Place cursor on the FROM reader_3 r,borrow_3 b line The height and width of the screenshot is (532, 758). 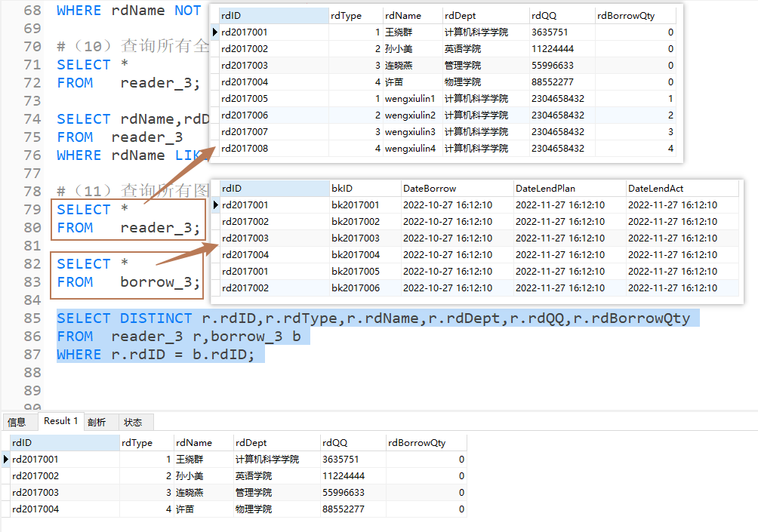tap(179, 337)
